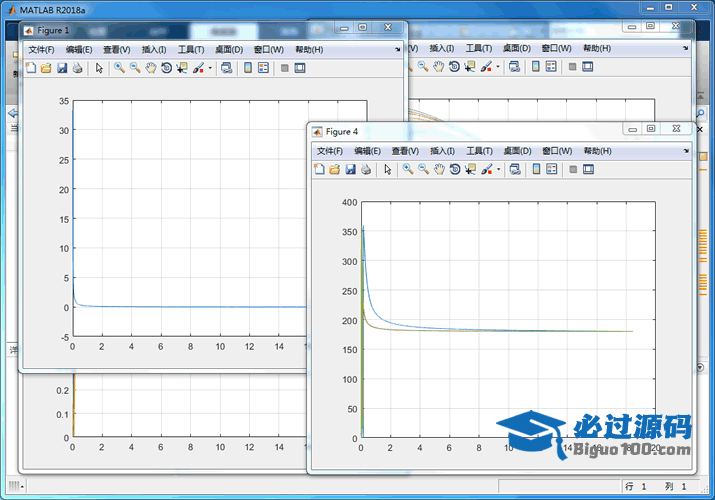This screenshot has height=500, width=715.
Task: Open 工具(T) menu in Figure 1
Action: (190, 49)
